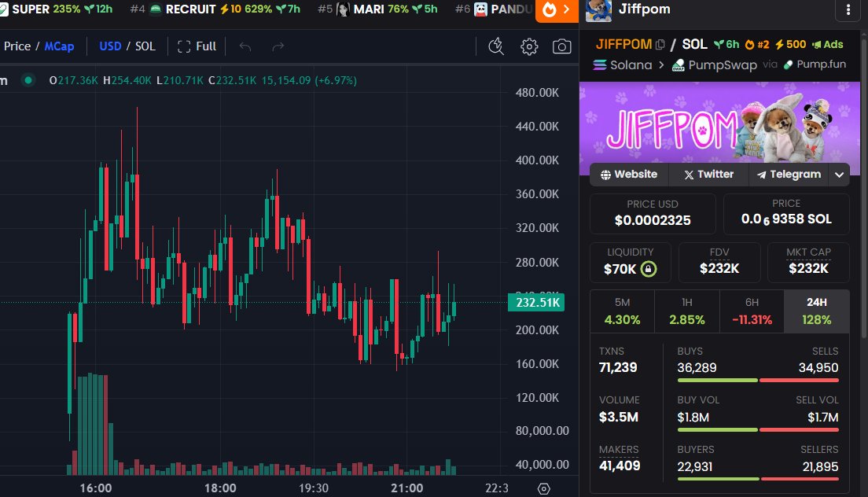Undo the last chart action
868x497 pixels.
[245, 46]
